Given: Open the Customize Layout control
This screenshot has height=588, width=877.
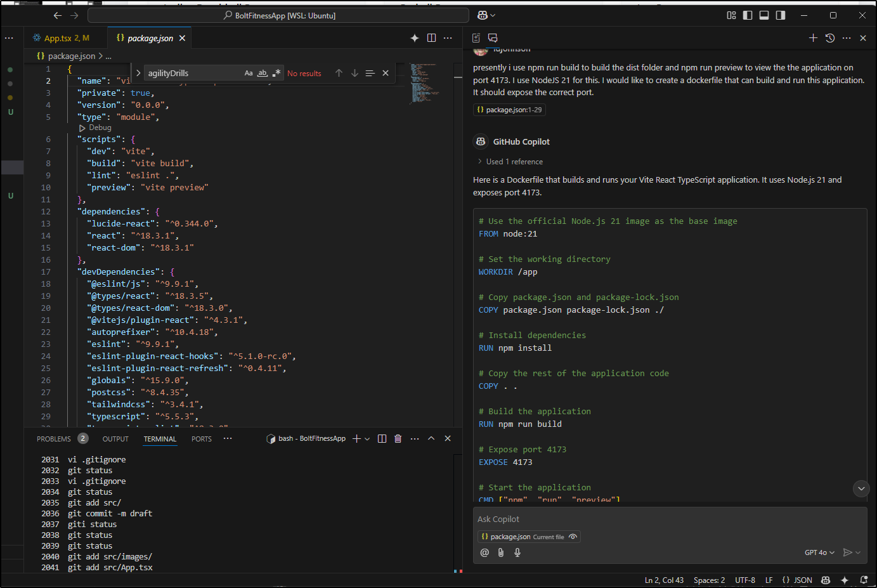Looking at the screenshot, I should [731, 15].
